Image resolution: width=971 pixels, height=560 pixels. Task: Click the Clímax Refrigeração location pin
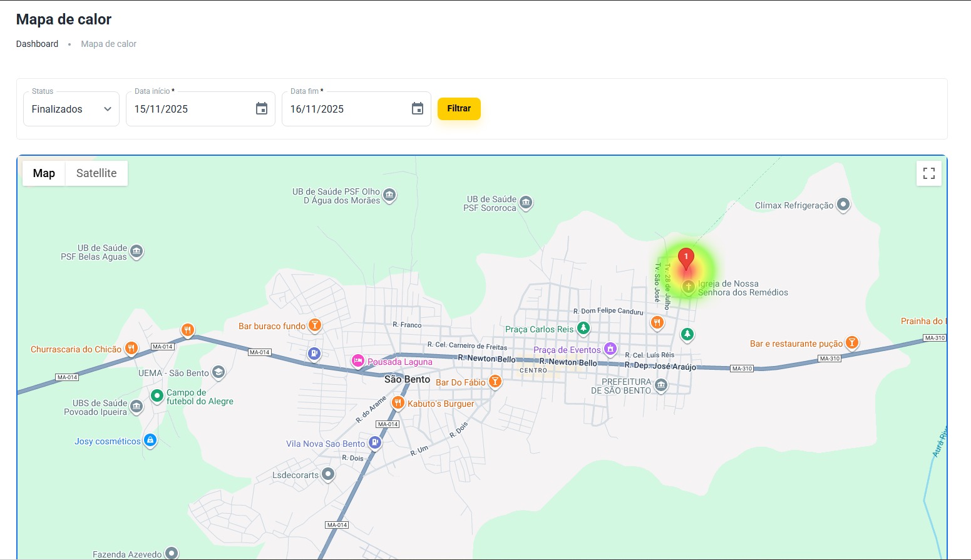coord(843,205)
